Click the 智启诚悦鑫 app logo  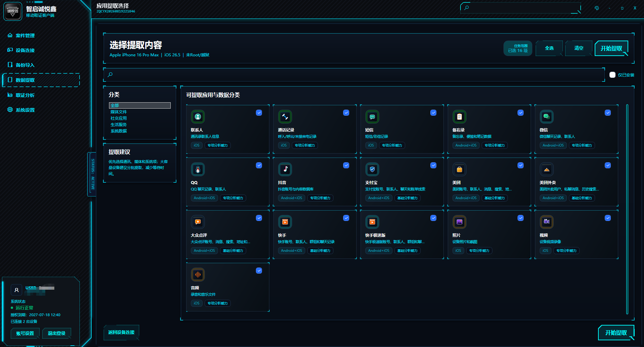pyautogui.click(x=13, y=11)
